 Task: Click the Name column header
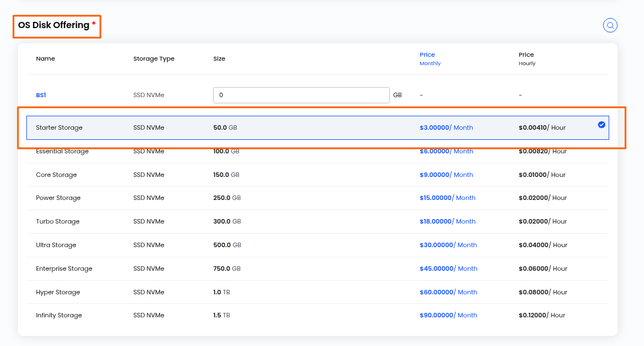[45, 58]
